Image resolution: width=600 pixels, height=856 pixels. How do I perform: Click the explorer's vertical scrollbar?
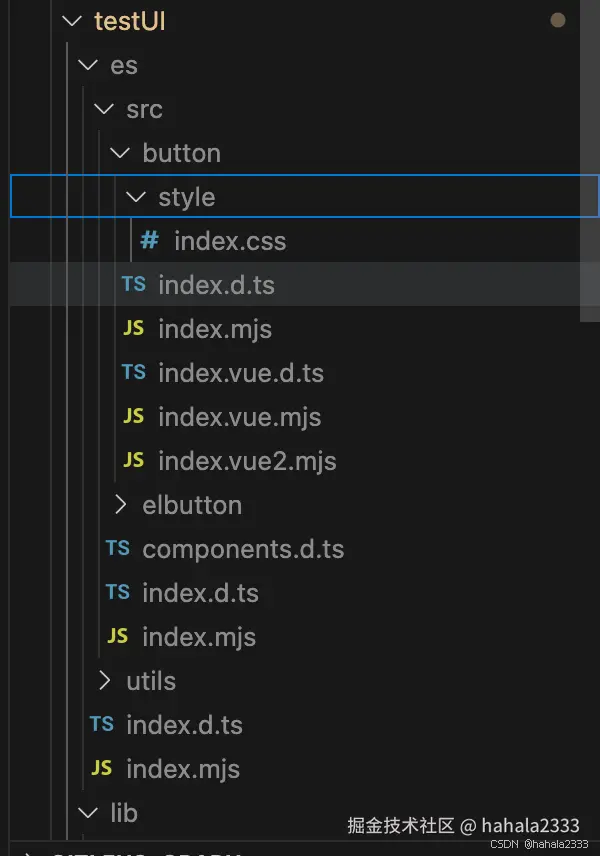click(590, 160)
